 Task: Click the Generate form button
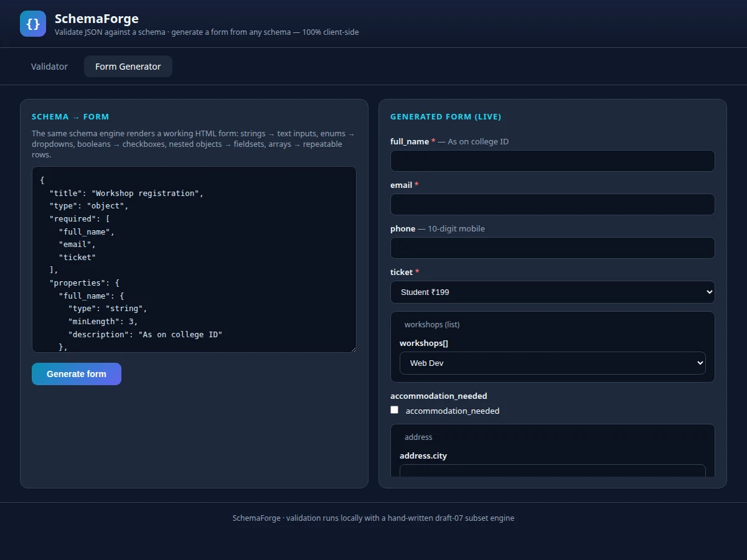click(x=77, y=374)
